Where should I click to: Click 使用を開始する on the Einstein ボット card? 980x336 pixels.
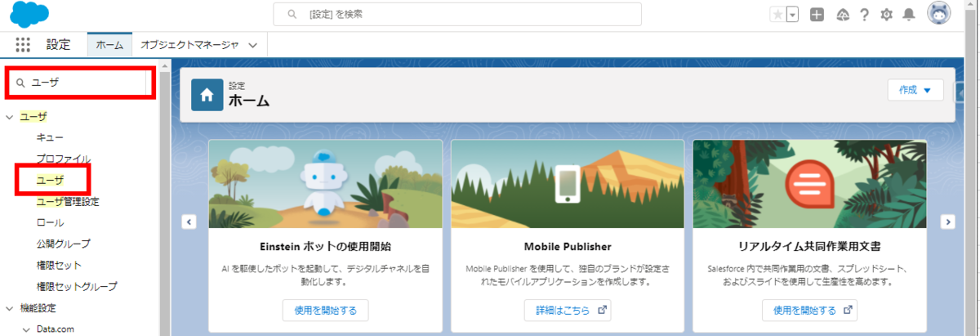[x=325, y=310]
